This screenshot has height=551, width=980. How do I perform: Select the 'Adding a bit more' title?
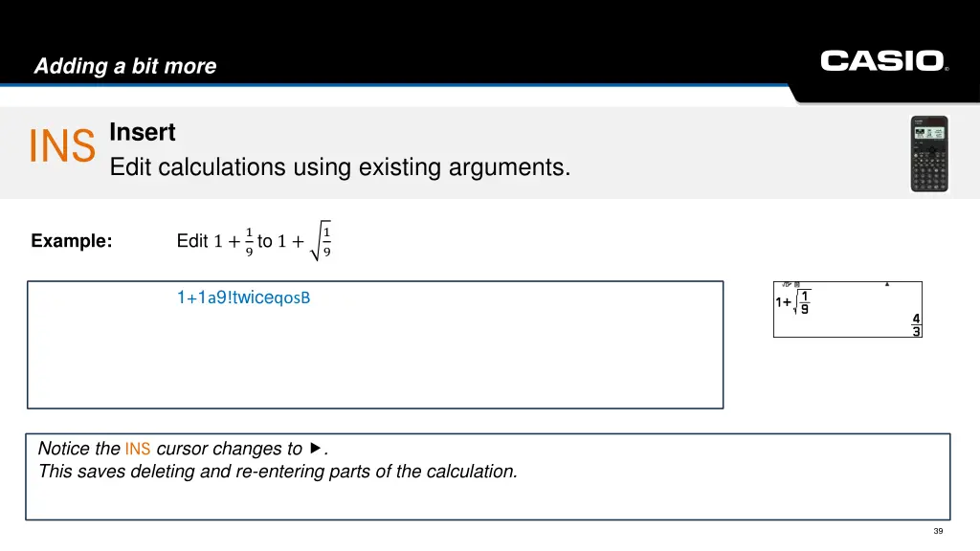point(125,66)
